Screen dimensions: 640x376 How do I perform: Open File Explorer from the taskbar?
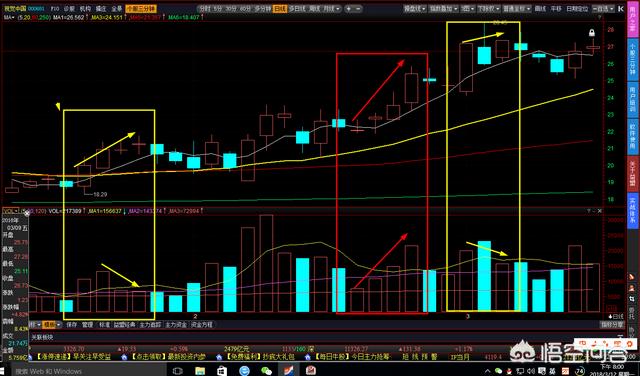tap(200, 371)
